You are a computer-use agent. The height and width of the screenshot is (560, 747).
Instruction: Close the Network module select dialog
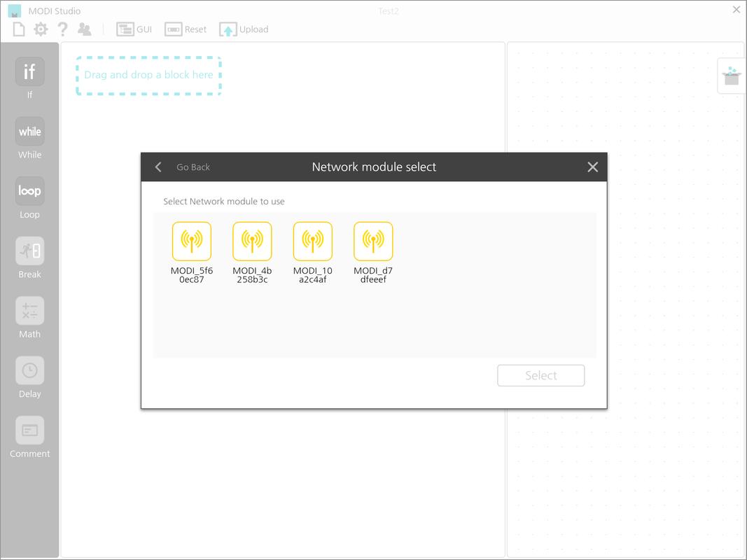point(593,167)
